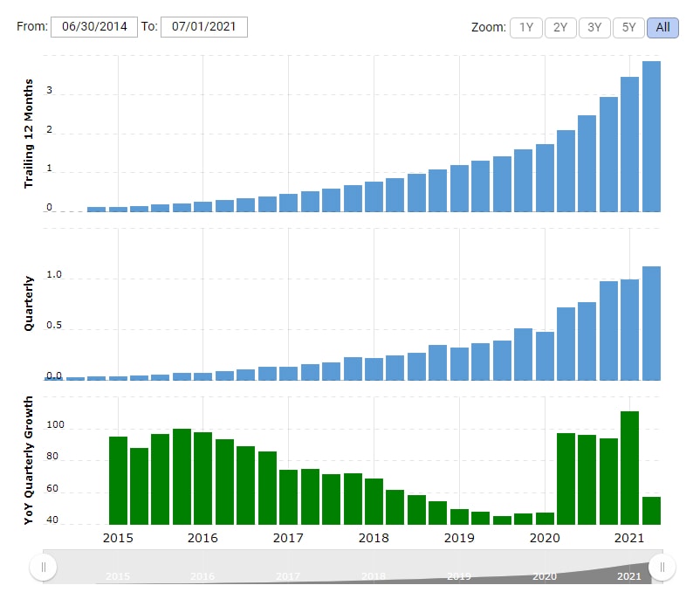Click the range navigator track near 2018
Image resolution: width=700 pixels, height=599 pixels.
coord(374,568)
